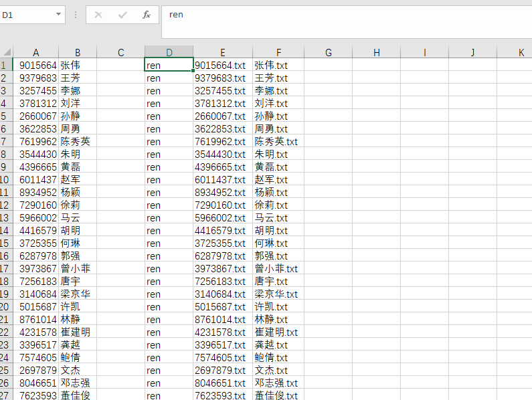Click the Select All corner triangle
The image size is (532, 400).
pyautogui.click(x=7, y=52)
